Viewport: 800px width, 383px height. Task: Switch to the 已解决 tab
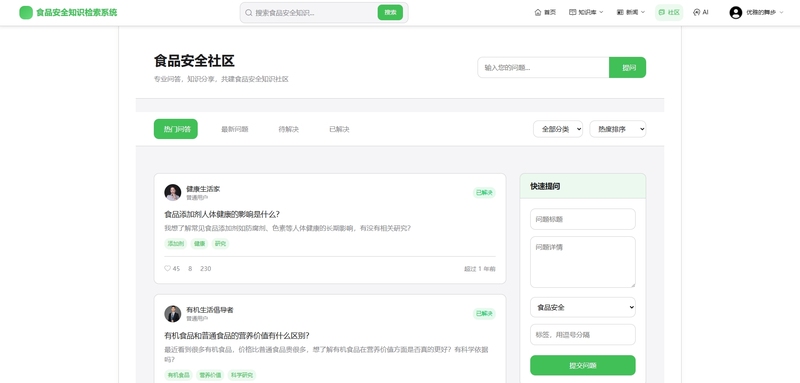pyautogui.click(x=339, y=129)
